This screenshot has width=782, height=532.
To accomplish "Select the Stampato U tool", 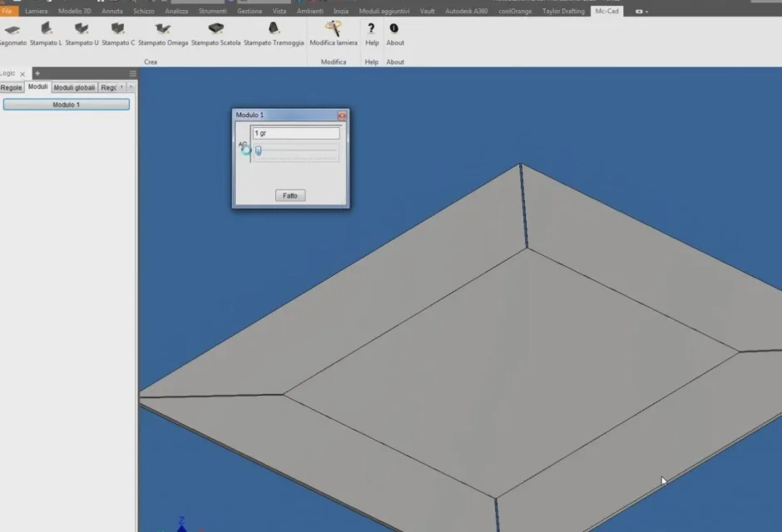I will pos(82,34).
